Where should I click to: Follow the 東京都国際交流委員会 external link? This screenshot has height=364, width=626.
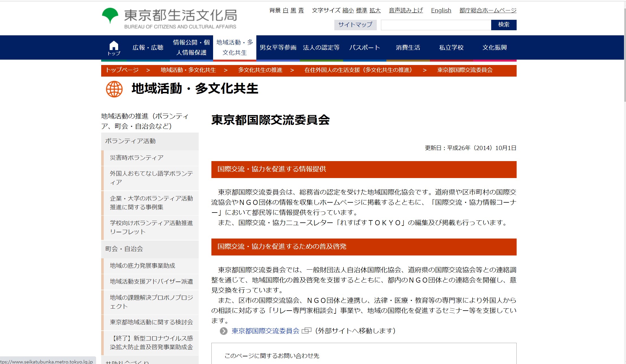pyautogui.click(x=265, y=331)
